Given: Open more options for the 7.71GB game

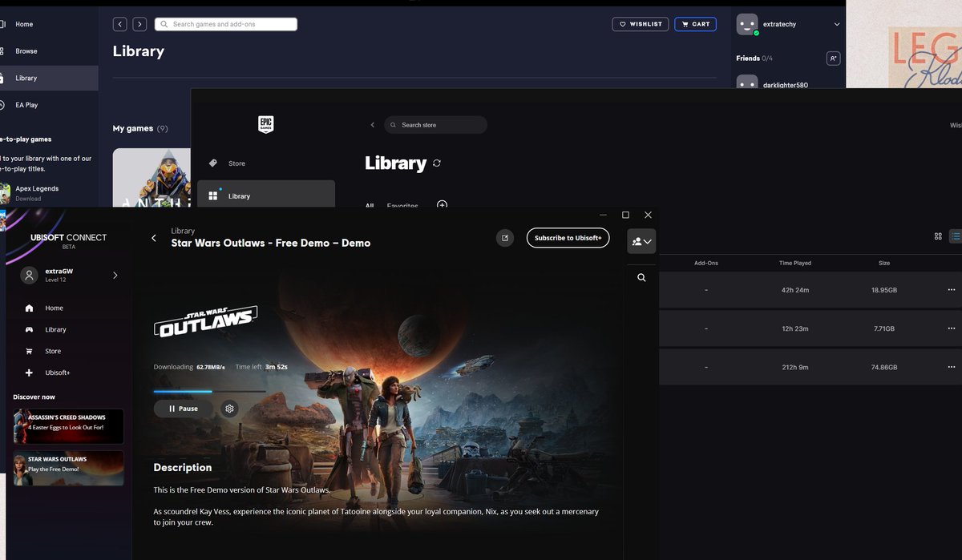Looking at the screenshot, I should [x=952, y=328].
